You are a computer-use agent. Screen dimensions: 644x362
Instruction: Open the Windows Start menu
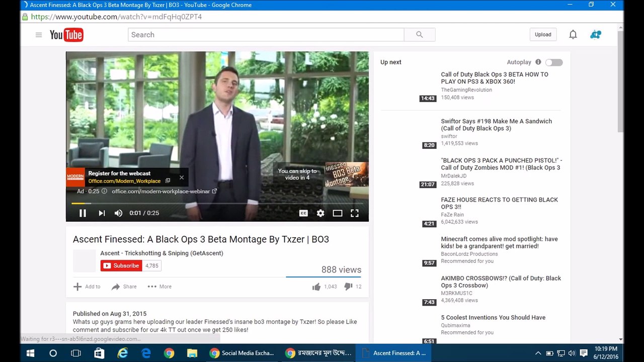point(30,353)
